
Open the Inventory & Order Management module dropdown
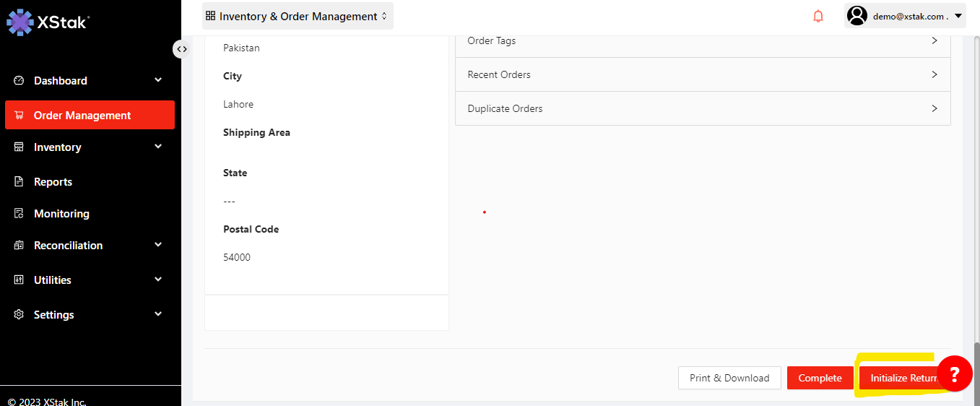click(x=298, y=16)
